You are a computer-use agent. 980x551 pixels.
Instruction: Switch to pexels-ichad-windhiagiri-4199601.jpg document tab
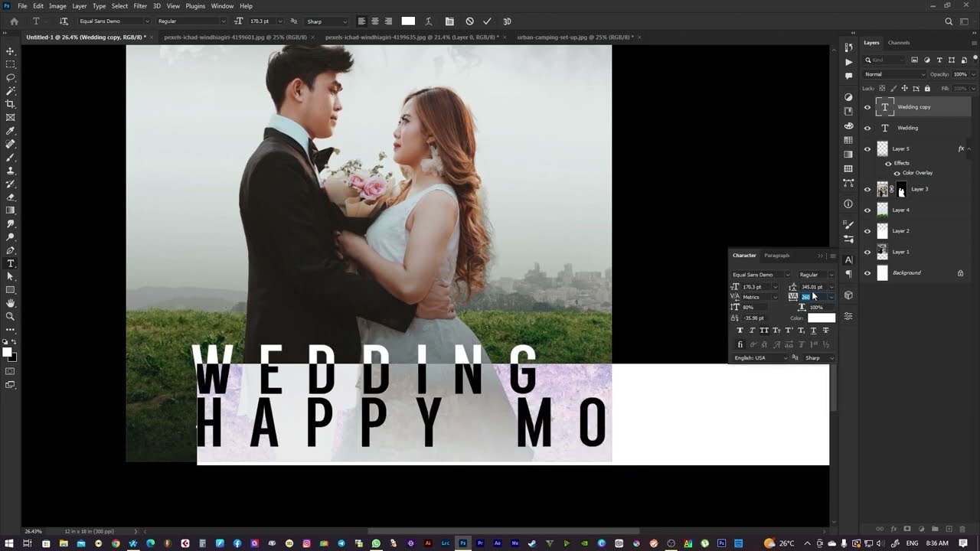(x=236, y=37)
